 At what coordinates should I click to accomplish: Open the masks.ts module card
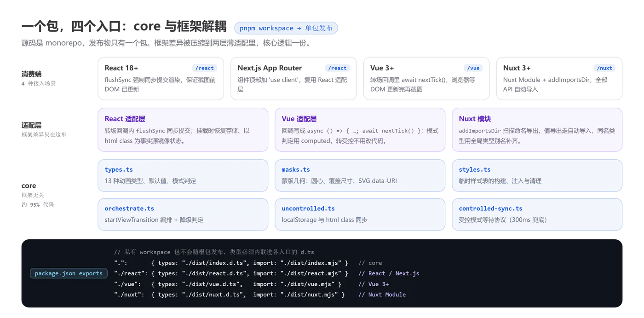tap(360, 175)
